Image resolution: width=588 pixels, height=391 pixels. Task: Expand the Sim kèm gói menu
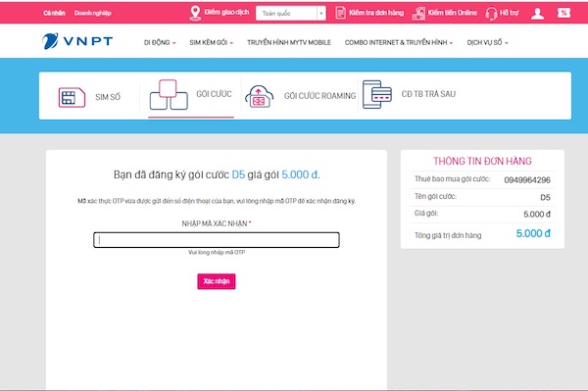tap(211, 43)
